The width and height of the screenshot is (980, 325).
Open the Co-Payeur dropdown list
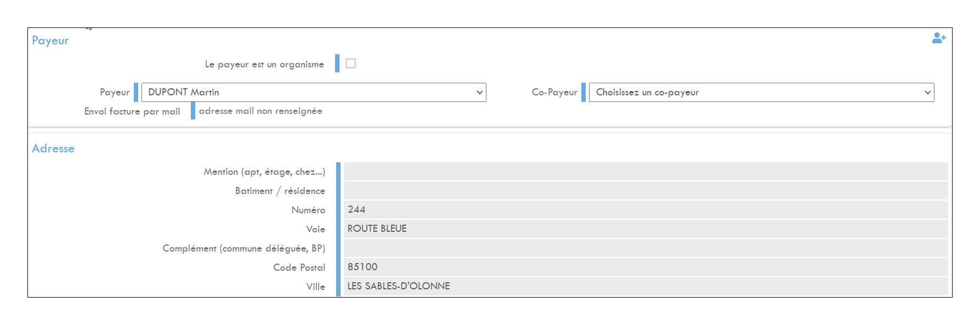[x=761, y=92]
